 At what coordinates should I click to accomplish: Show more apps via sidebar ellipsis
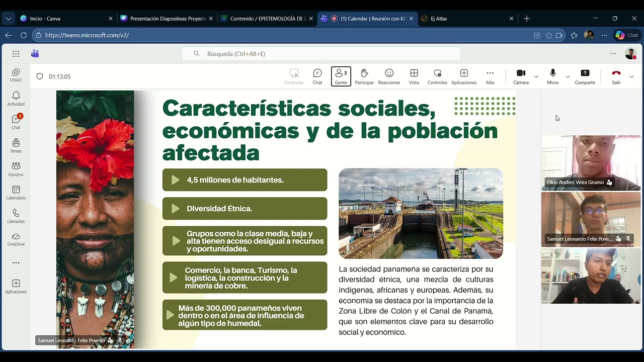coord(16,263)
